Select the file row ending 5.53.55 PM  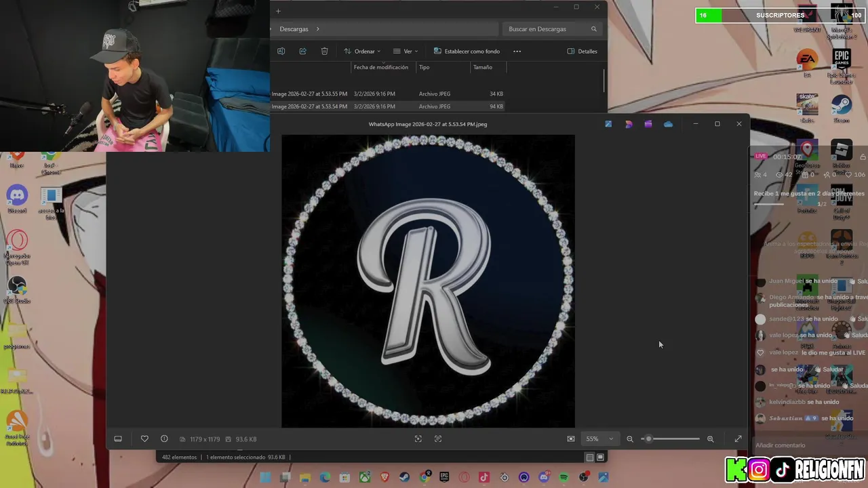click(x=388, y=94)
